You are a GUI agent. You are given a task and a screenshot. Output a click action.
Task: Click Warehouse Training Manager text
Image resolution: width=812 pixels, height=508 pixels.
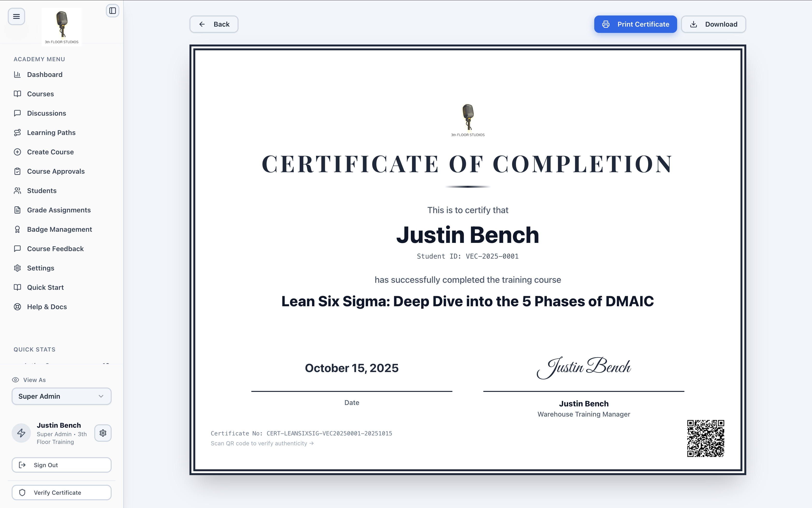[584, 414]
